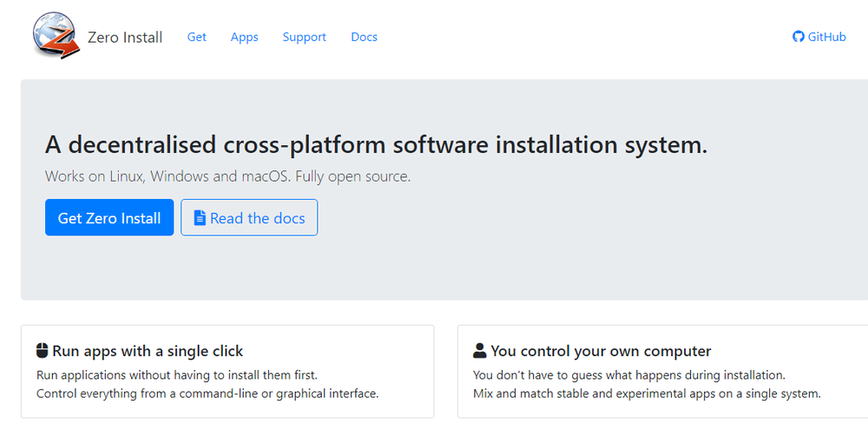Viewport: 868px width, 424px height.
Task: Click 'You don't have to guess' line
Action: pos(628,375)
